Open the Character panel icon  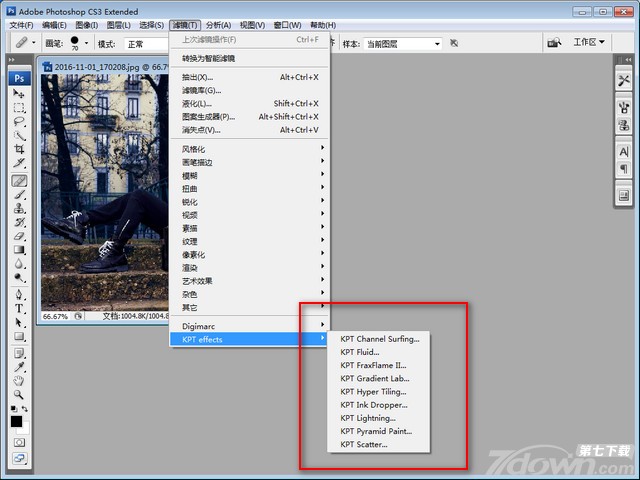click(x=624, y=152)
